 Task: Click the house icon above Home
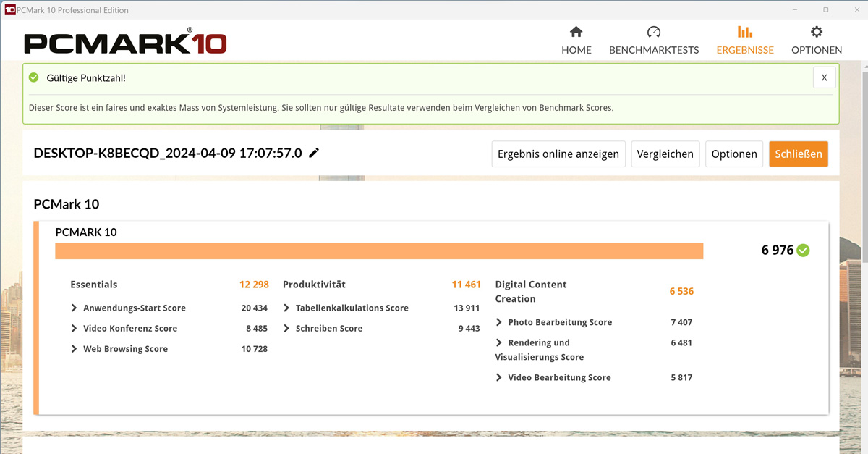tap(576, 32)
